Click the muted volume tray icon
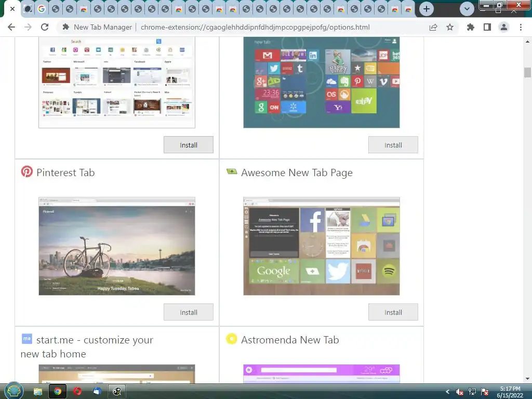The width and height of the screenshot is (532, 399). pyautogui.click(x=460, y=392)
